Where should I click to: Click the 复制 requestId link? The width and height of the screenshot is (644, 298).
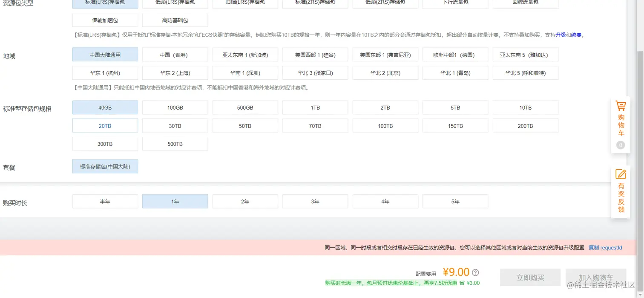point(605,248)
